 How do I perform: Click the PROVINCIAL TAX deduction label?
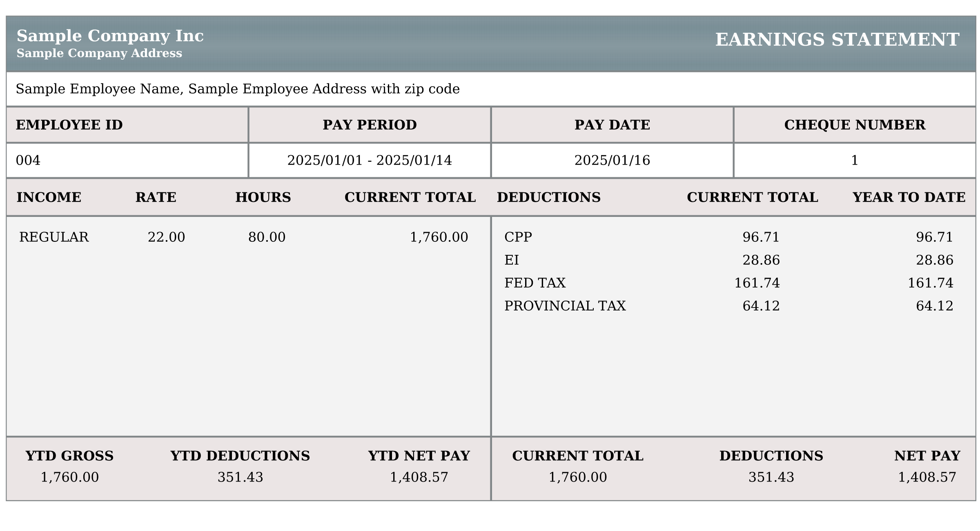[565, 306]
